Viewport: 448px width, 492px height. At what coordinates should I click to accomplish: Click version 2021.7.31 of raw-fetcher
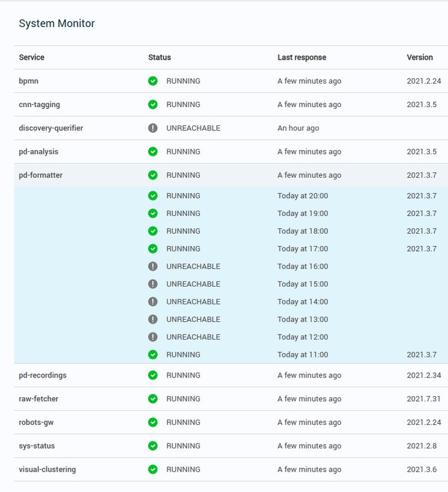[423, 399]
